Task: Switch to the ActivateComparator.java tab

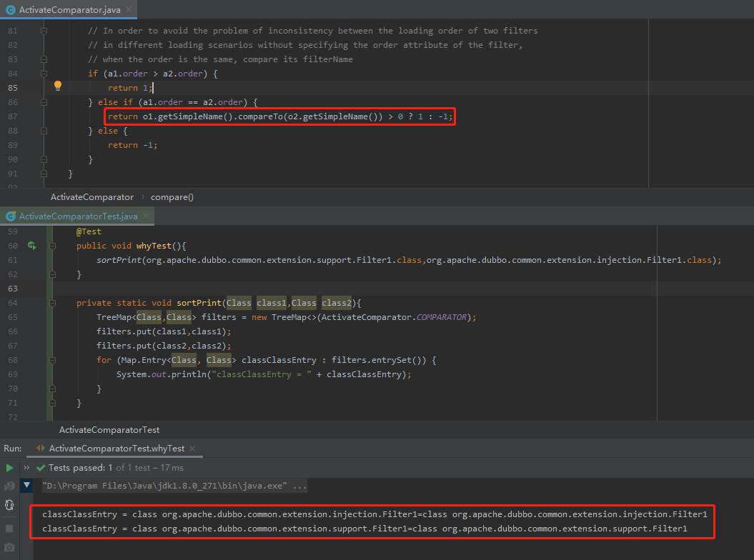Action: [70, 9]
